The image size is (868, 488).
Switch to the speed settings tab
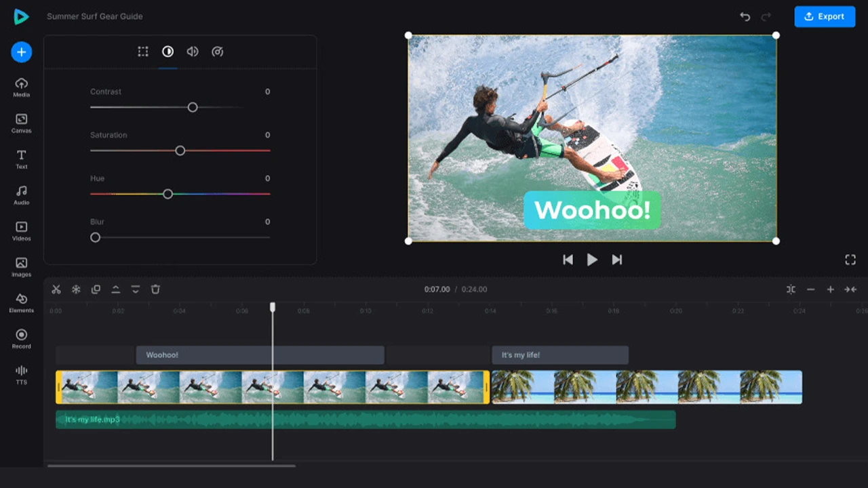[x=218, y=52]
